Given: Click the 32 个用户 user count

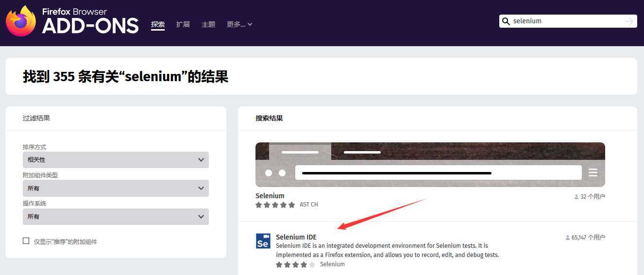Looking at the screenshot, I should 589,197.
